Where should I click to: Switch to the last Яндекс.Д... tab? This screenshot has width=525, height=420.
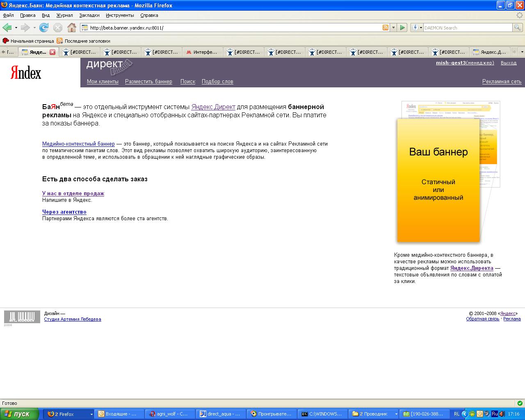(490, 52)
